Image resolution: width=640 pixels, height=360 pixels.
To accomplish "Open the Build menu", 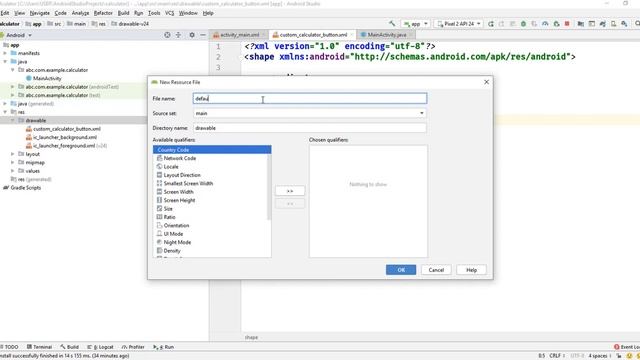I will click(123, 13).
